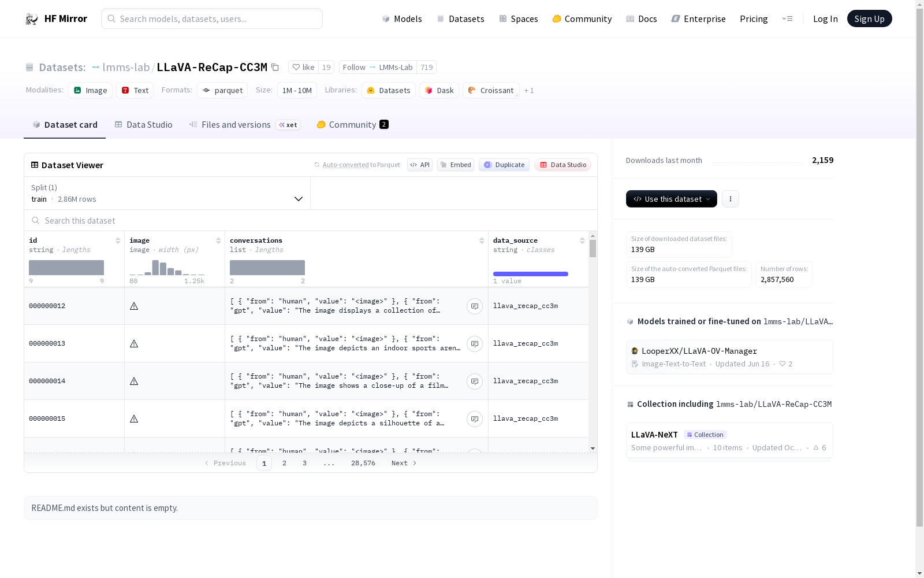The width and height of the screenshot is (924, 578).
Task: Go to Models in the top navigation
Action: pyautogui.click(x=402, y=19)
